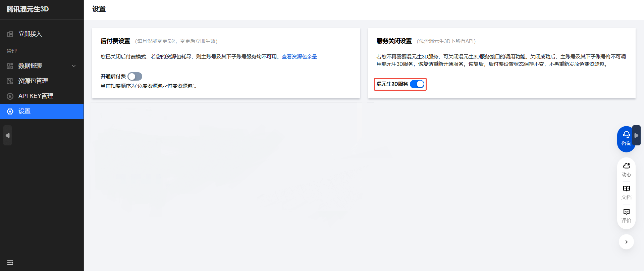Viewport: 644px width, 271px height.
Task: Click the right arrow handle beside 咨询
Action: coord(637,135)
